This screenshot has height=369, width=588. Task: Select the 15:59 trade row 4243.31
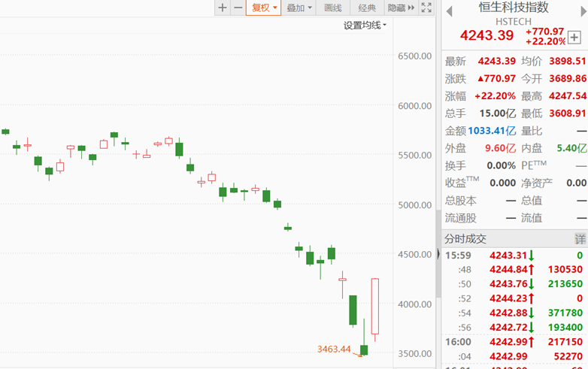pyautogui.click(x=514, y=256)
